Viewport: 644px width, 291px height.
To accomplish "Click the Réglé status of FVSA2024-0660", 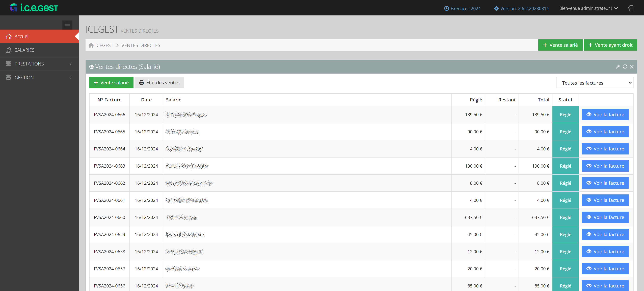I will point(565,217).
